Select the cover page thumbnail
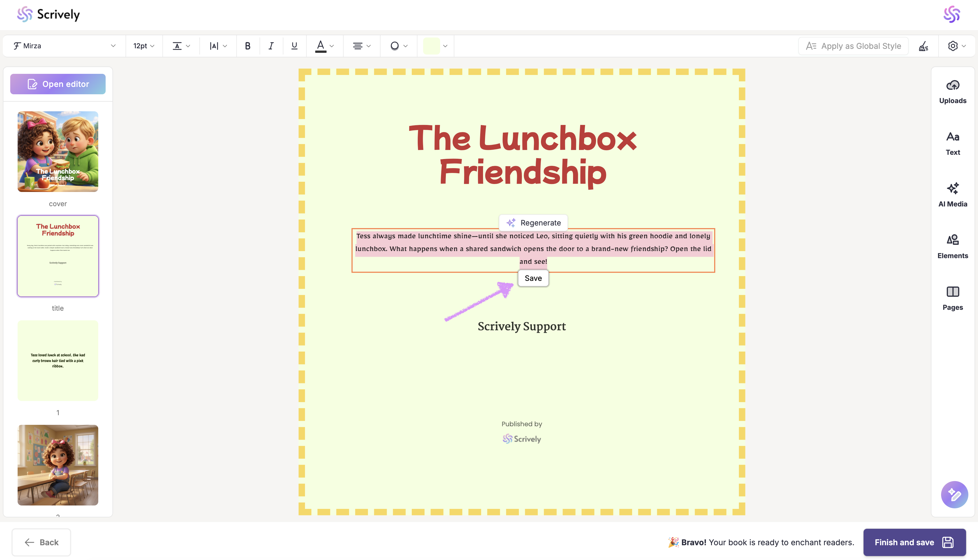Image resolution: width=978 pixels, height=560 pixels. click(58, 152)
